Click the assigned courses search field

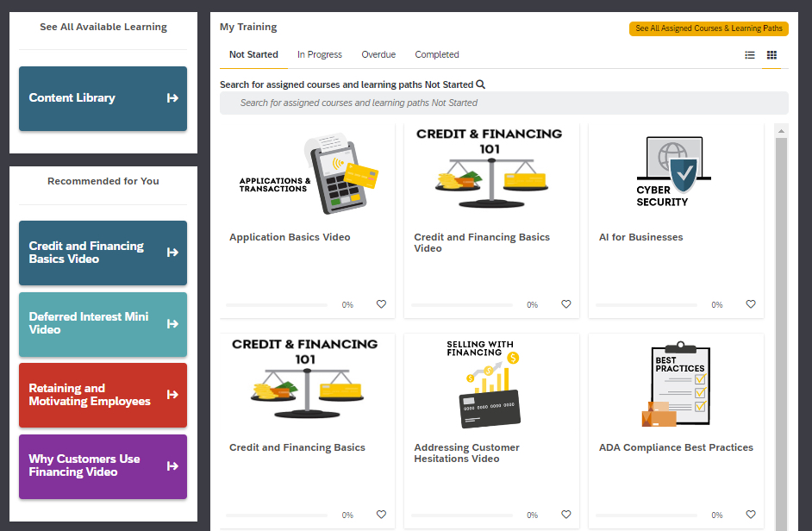[504, 103]
